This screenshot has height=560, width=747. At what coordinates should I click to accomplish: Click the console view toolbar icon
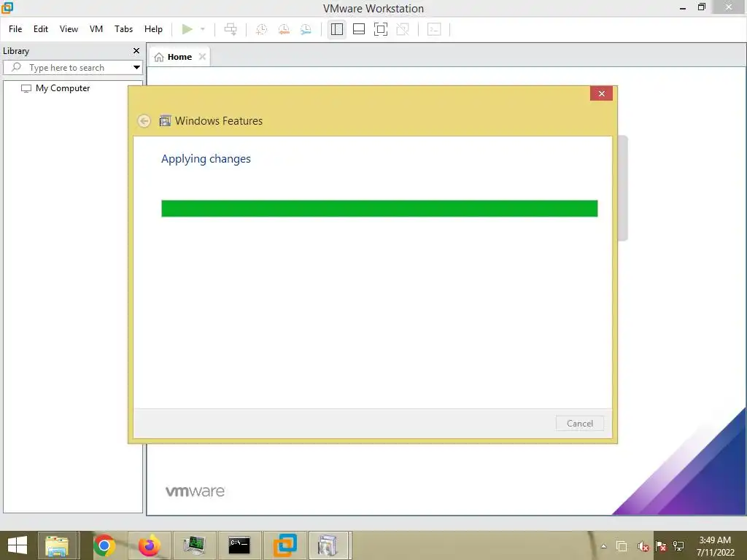[x=434, y=29]
